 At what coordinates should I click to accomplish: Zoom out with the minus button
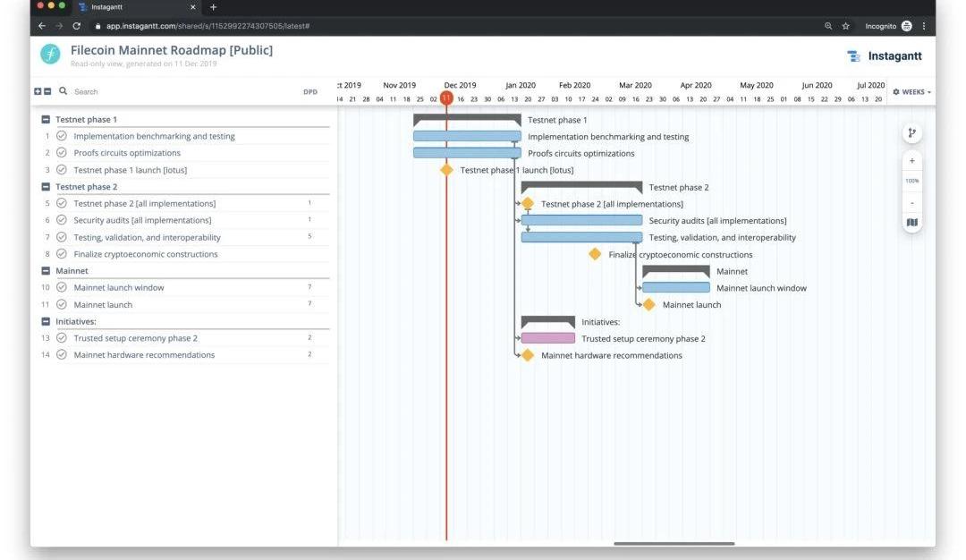pyautogui.click(x=911, y=202)
